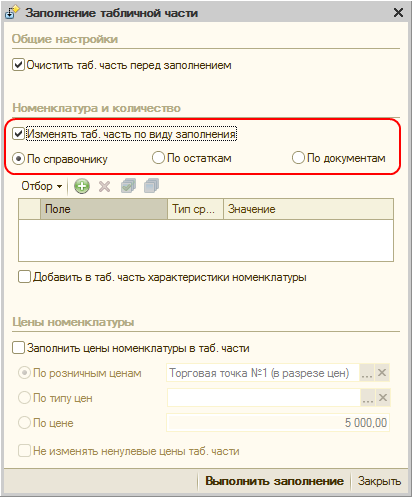This screenshot has width=412, height=497.
Task: Open selection for Торговая точка №1 field
Action: [x=367, y=373]
